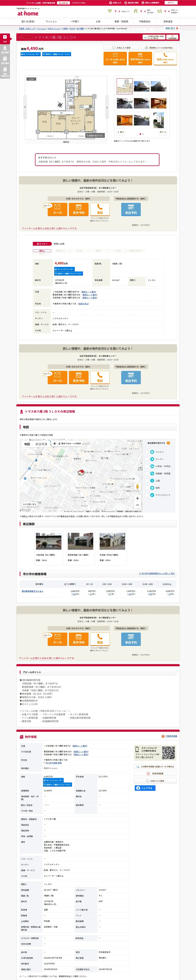This screenshot has width=196, height=980.
Task: Click 駅までのルートを表示 on map
Action: click(x=67, y=444)
